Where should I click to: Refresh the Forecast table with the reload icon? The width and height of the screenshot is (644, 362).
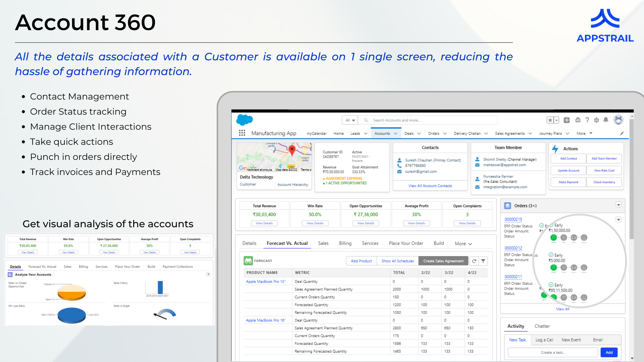[x=474, y=261]
